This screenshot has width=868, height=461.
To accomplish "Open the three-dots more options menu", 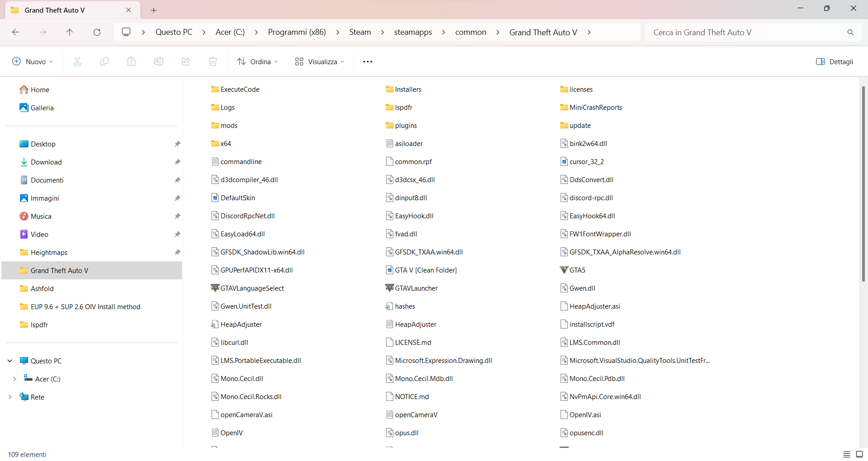I will tap(368, 61).
